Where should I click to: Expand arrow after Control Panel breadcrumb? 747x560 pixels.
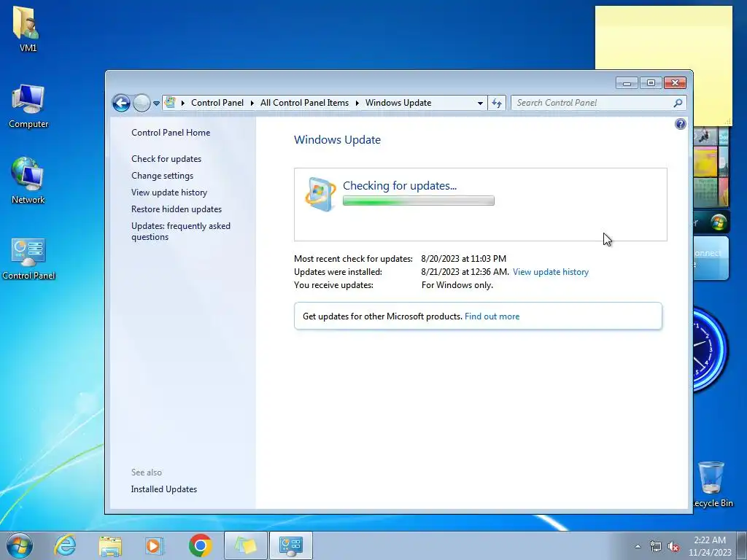pos(252,103)
